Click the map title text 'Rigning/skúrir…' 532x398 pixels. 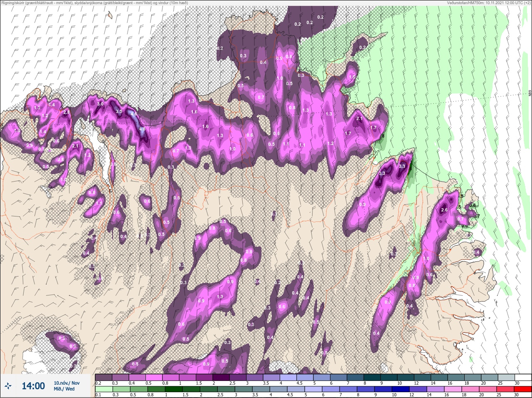pos(94,2)
